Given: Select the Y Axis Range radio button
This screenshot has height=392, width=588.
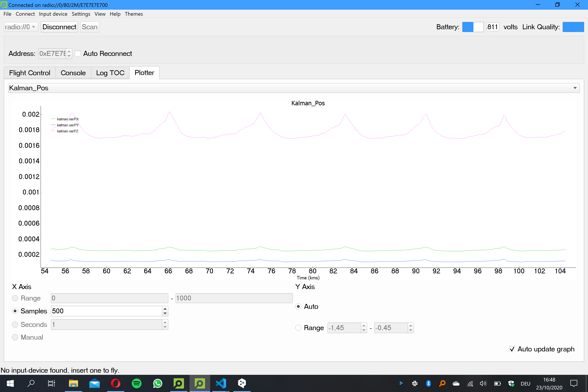Looking at the screenshot, I should (x=298, y=328).
